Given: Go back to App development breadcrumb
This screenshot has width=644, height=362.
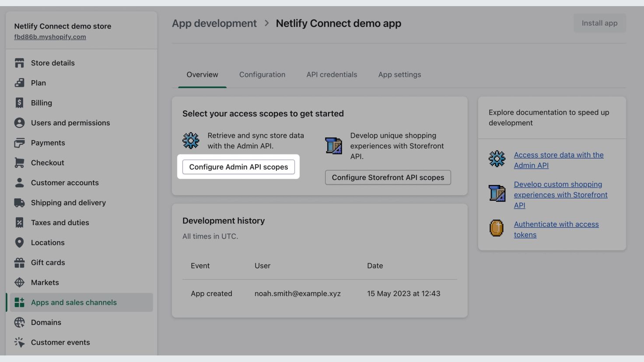Looking at the screenshot, I should pos(214,23).
